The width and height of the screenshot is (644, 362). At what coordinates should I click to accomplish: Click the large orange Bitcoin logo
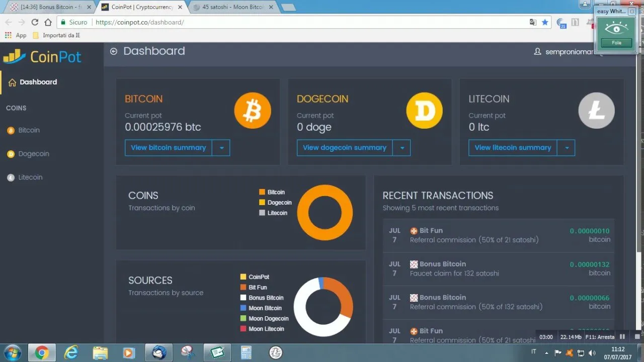pyautogui.click(x=253, y=112)
